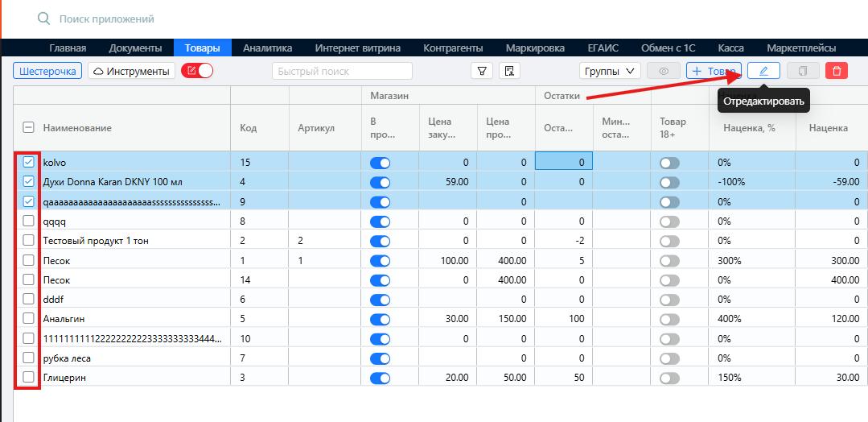Click the 120.00 markup cell
The height and width of the screenshot is (422, 868).
coord(832,319)
